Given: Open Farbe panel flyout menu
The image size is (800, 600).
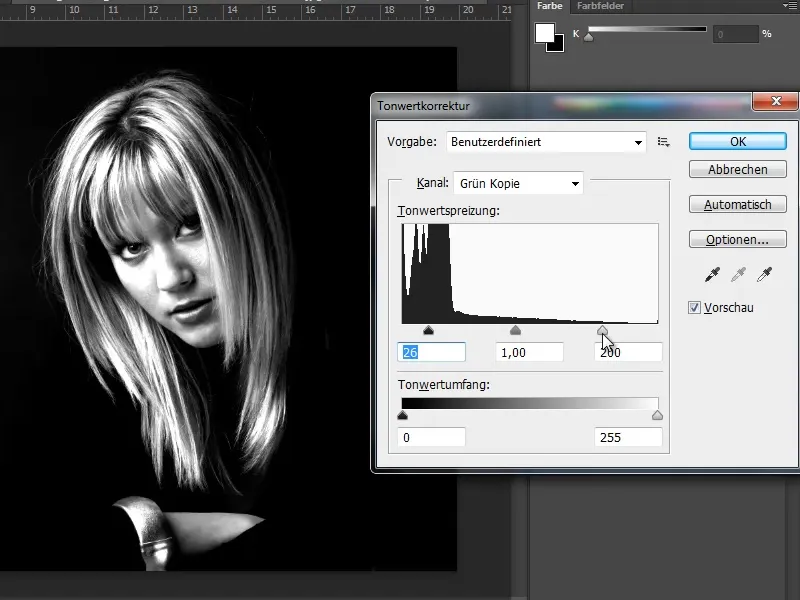Looking at the screenshot, I should 791,6.
